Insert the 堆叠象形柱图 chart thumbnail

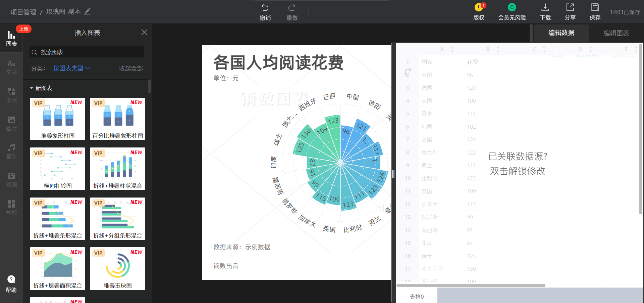pos(57,119)
